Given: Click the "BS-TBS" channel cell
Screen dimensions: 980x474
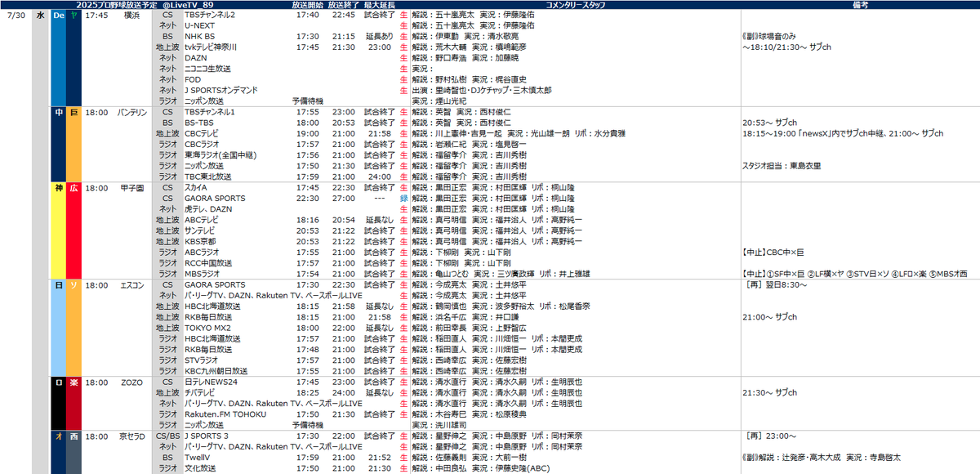Looking at the screenshot, I should coord(198,123).
